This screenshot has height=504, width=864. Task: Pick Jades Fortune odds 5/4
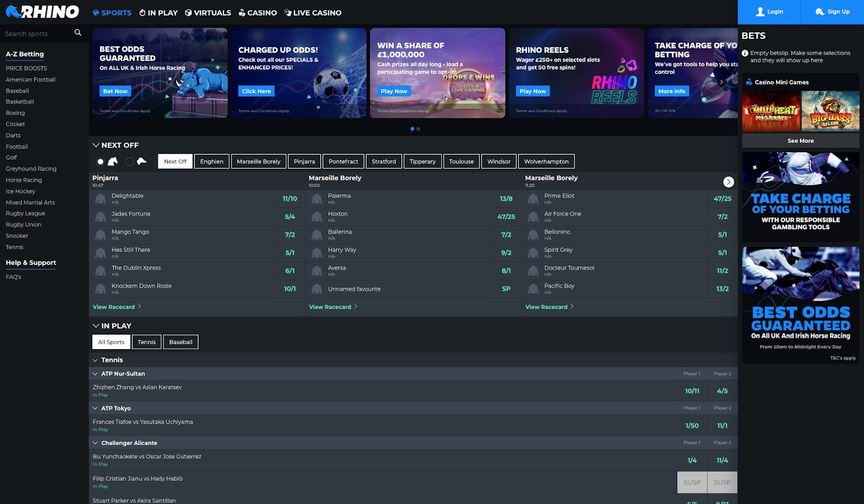click(x=290, y=217)
